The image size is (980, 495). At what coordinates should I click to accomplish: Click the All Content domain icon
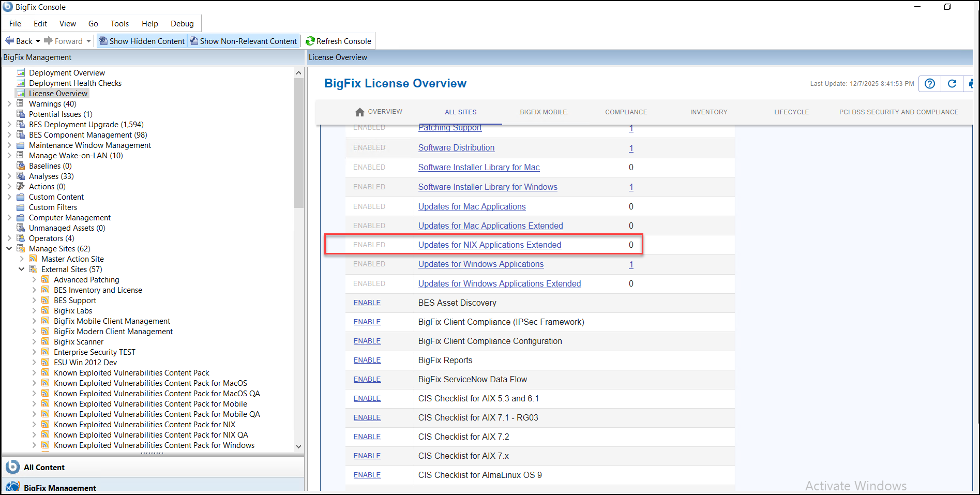click(x=12, y=467)
